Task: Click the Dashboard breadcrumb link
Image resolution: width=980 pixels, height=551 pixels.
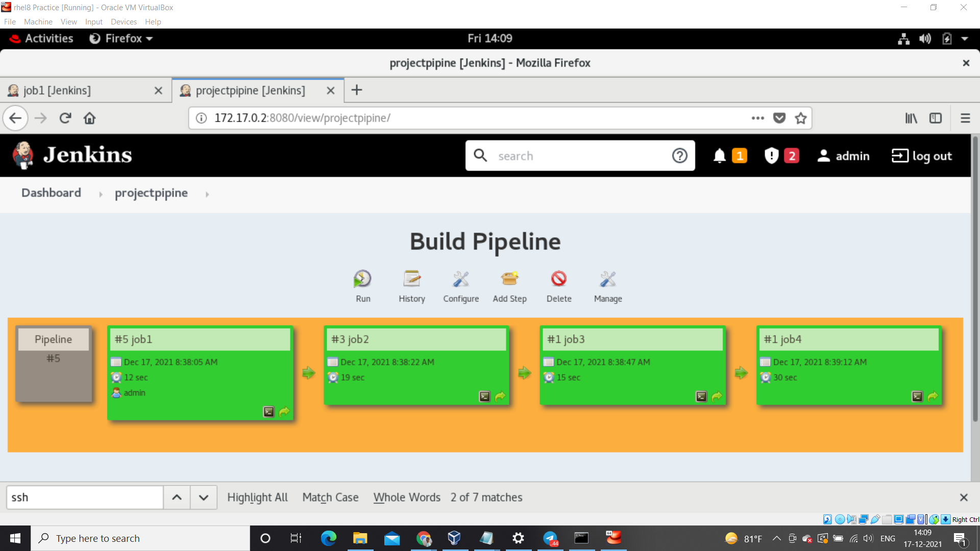Action: pos(51,193)
